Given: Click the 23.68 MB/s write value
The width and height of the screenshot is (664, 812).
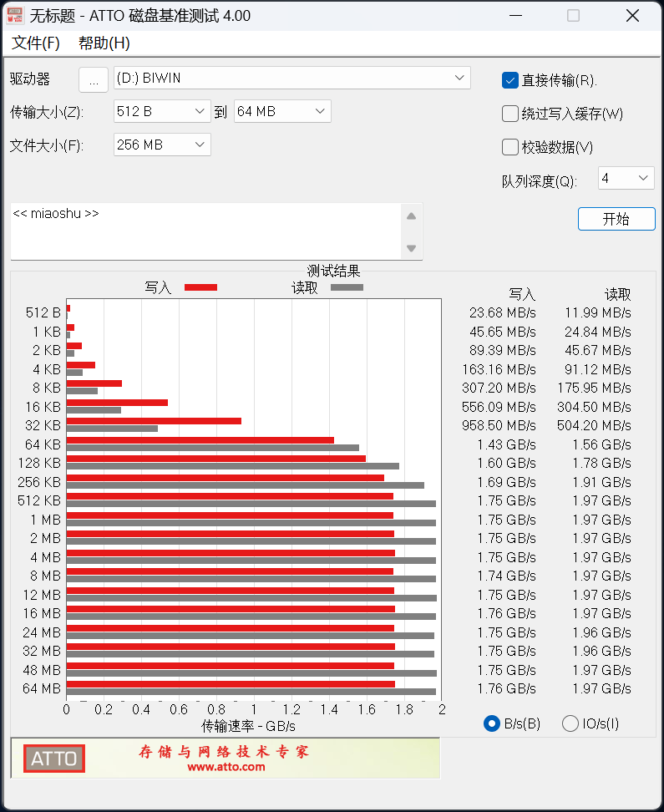Looking at the screenshot, I should [x=503, y=312].
